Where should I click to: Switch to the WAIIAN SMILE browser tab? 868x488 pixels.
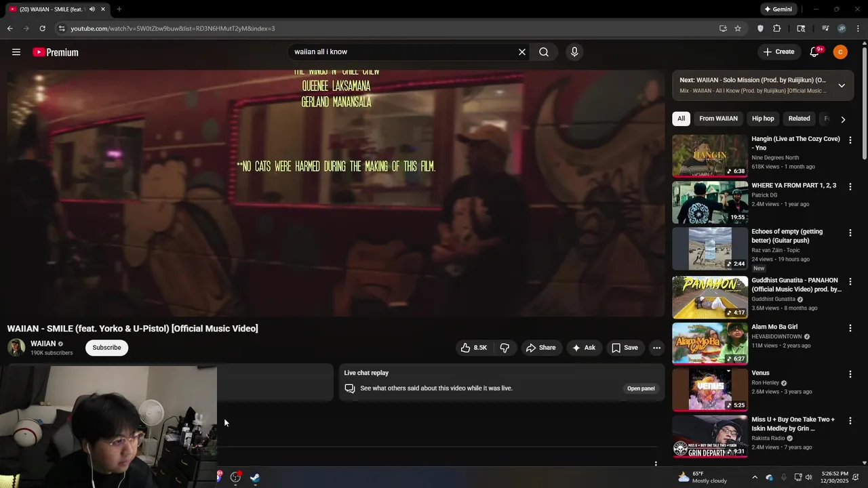pyautogui.click(x=51, y=9)
